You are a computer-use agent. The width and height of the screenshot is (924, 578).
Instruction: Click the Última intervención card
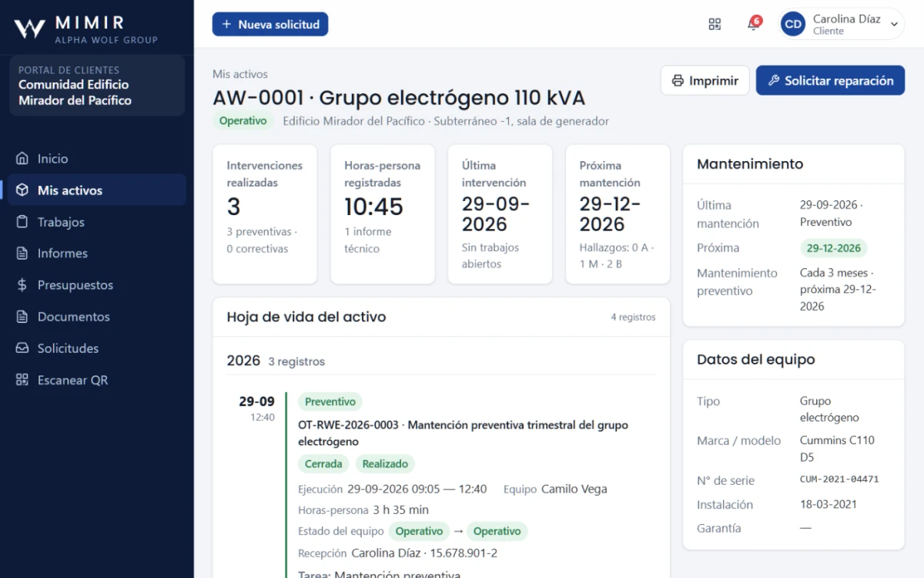(500, 214)
